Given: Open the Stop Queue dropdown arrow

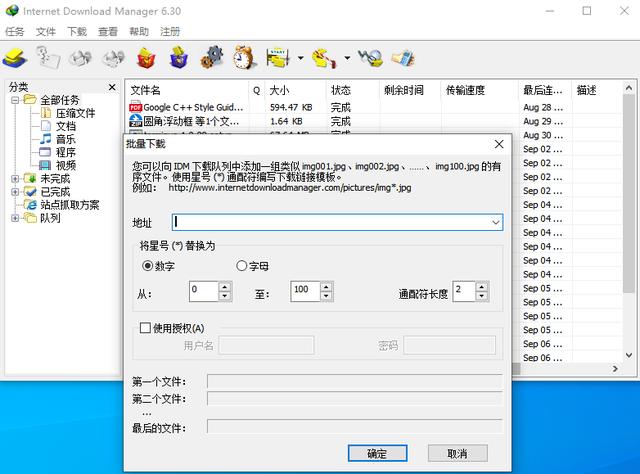Looking at the screenshot, I should (347, 58).
